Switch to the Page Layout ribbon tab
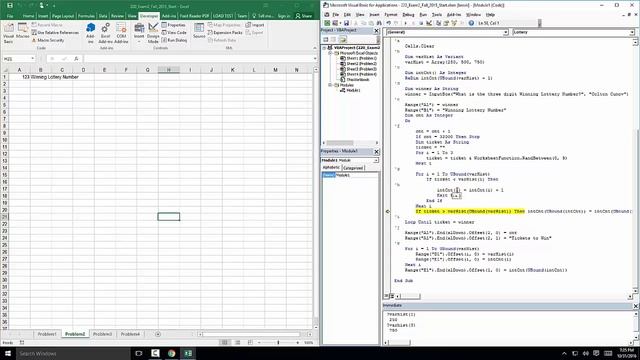640x360 pixels. pos(63,16)
